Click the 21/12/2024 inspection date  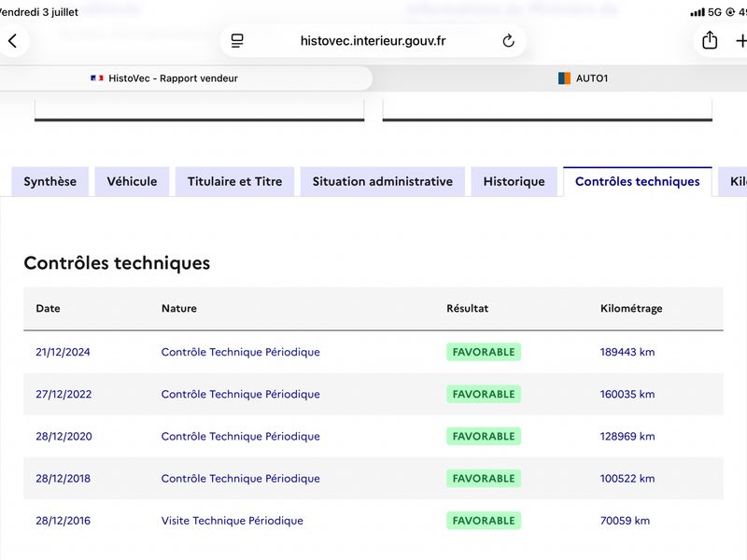pyautogui.click(x=63, y=352)
